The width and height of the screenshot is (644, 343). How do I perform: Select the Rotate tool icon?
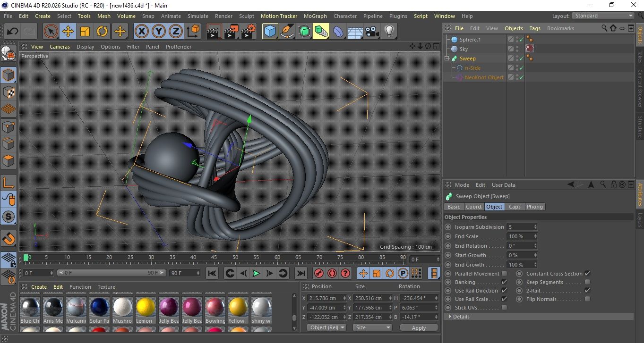click(x=102, y=32)
